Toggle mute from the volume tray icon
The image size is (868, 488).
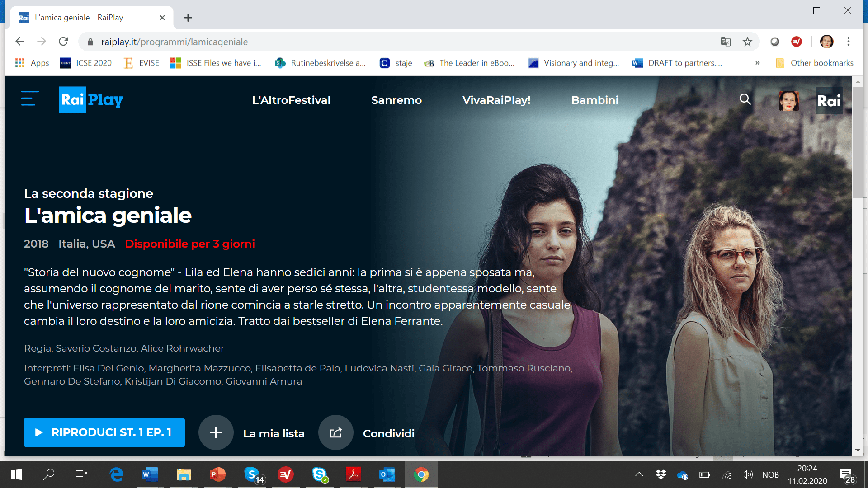[x=748, y=474]
